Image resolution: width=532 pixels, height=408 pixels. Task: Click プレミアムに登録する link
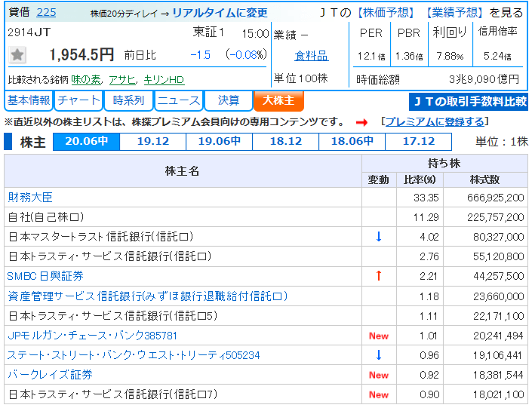point(435,121)
